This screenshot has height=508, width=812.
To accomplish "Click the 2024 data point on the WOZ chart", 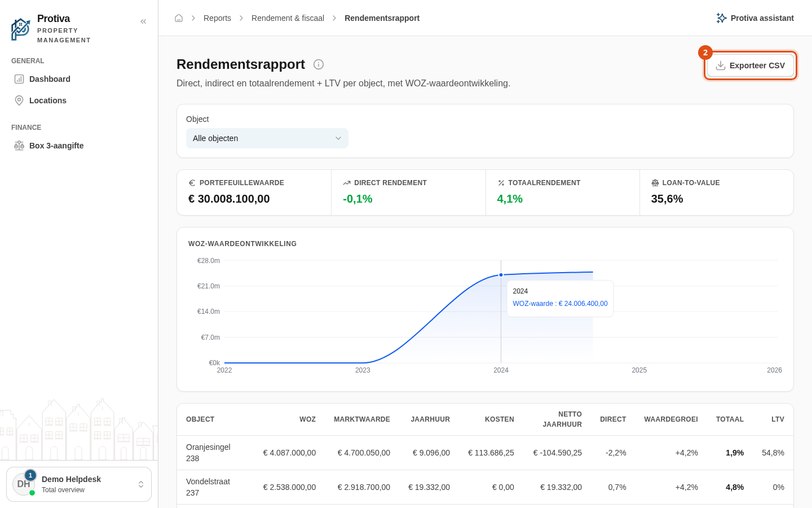I will [501, 275].
